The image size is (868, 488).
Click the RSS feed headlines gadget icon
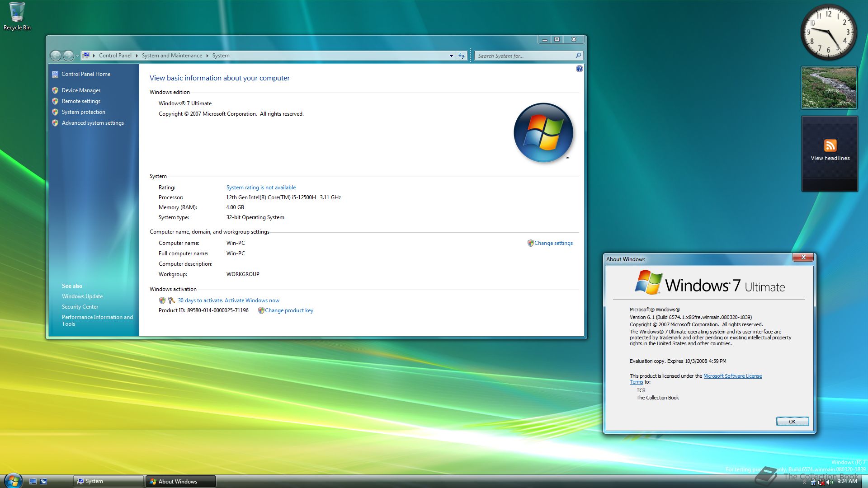(830, 145)
